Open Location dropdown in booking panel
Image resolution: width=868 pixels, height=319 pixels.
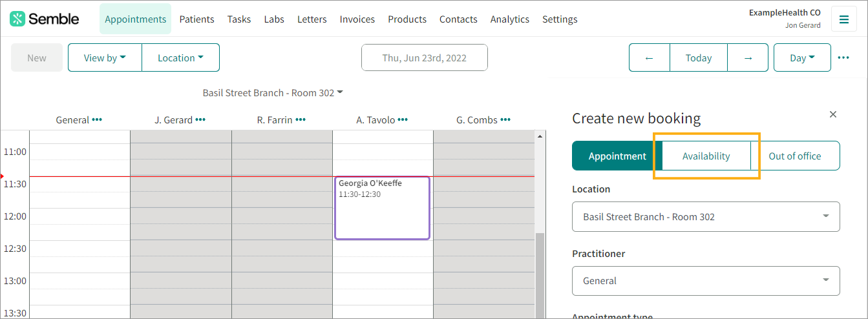[x=706, y=217]
